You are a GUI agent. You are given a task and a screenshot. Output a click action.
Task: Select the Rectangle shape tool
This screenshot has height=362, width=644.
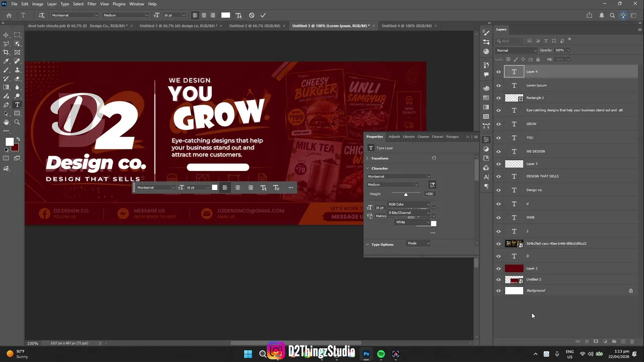(17, 114)
